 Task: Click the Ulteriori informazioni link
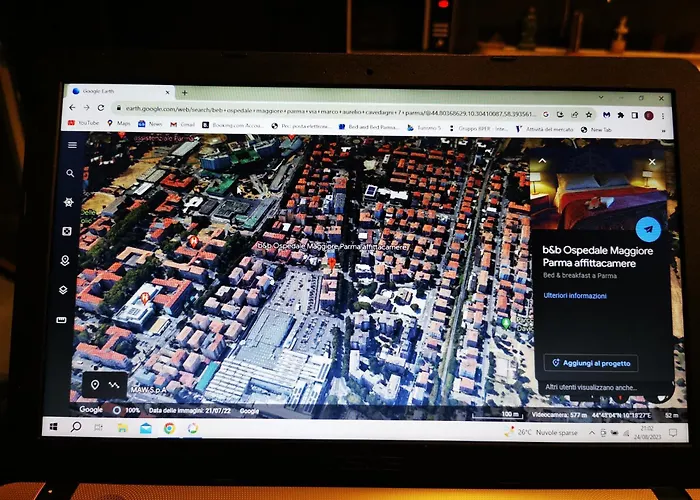pyautogui.click(x=574, y=296)
